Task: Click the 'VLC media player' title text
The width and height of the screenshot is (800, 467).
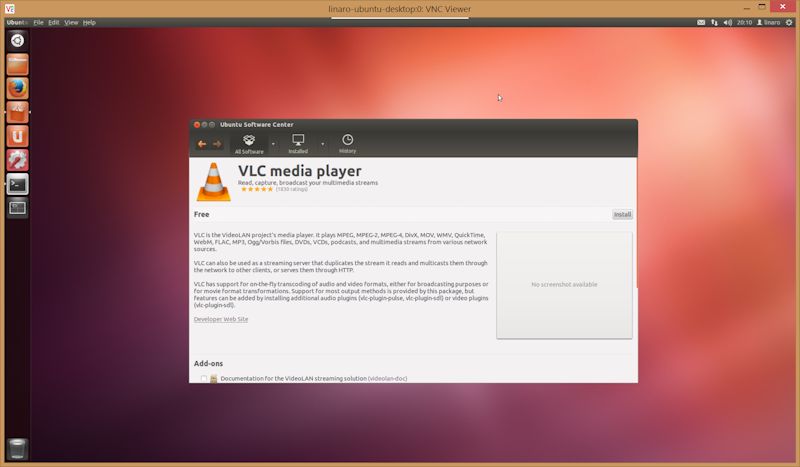Action: pyautogui.click(x=299, y=171)
